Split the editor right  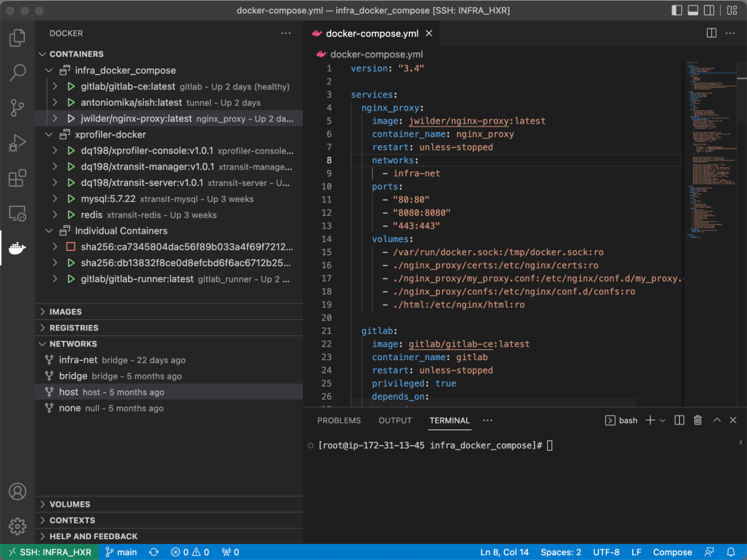tap(711, 33)
